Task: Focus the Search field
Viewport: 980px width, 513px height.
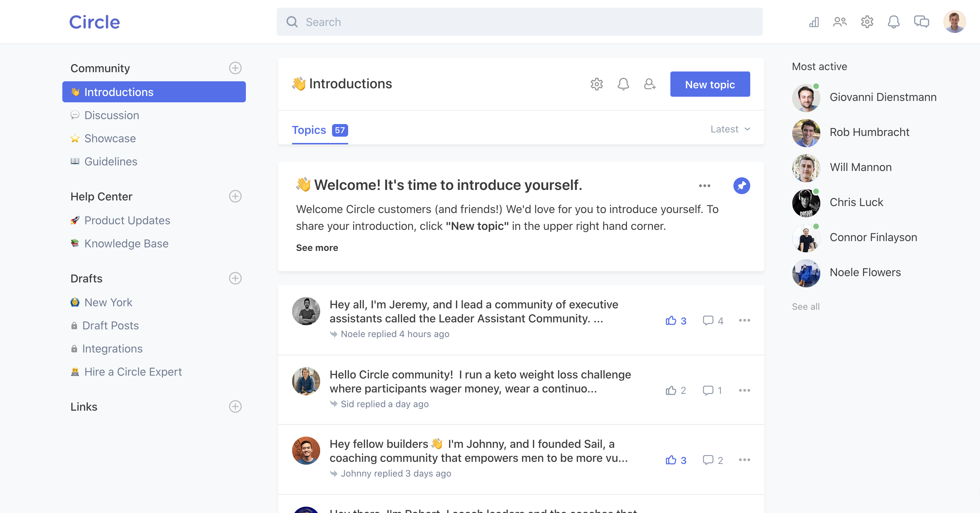Action: [519, 22]
